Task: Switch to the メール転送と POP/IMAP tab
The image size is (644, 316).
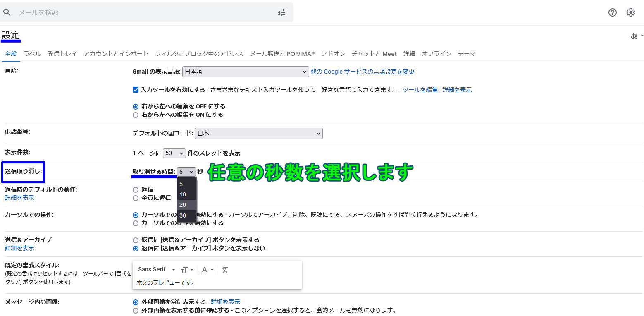Action: click(282, 54)
